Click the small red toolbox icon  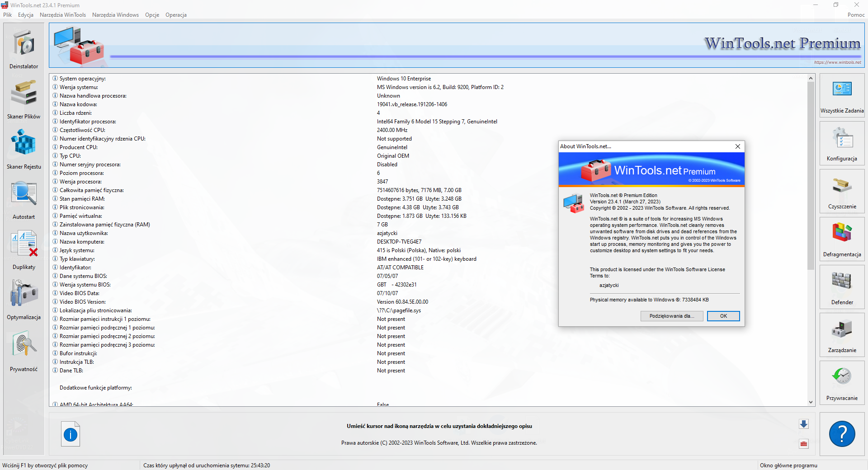tap(803, 444)
